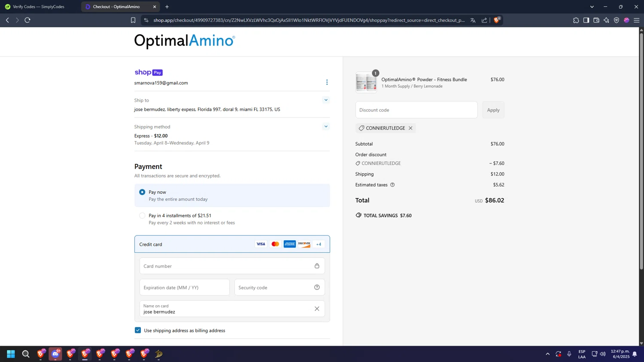Open a new browser tab

pos(167,7)
